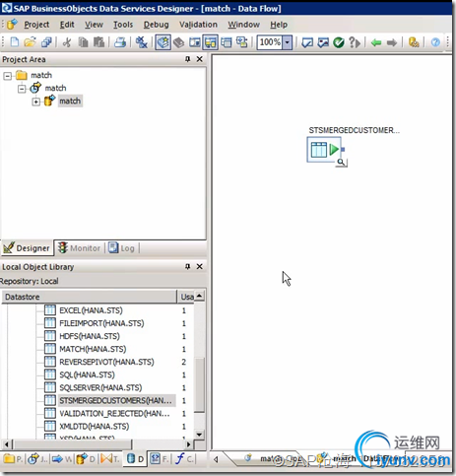
Task: Open the Edit menu
Action: click(67, 25)
